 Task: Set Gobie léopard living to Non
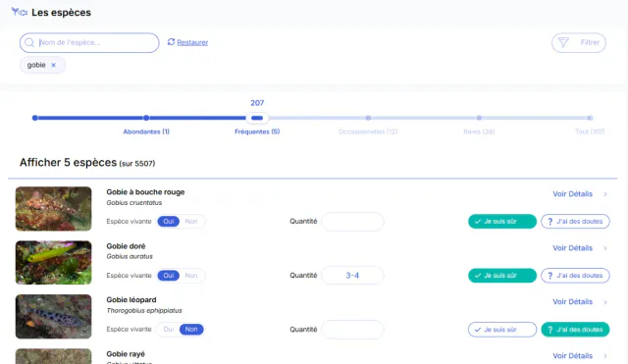(191, 329)
